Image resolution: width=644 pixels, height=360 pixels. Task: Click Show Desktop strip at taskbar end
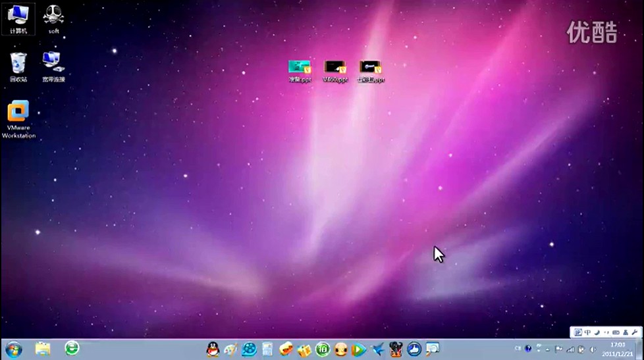(639, 349)
